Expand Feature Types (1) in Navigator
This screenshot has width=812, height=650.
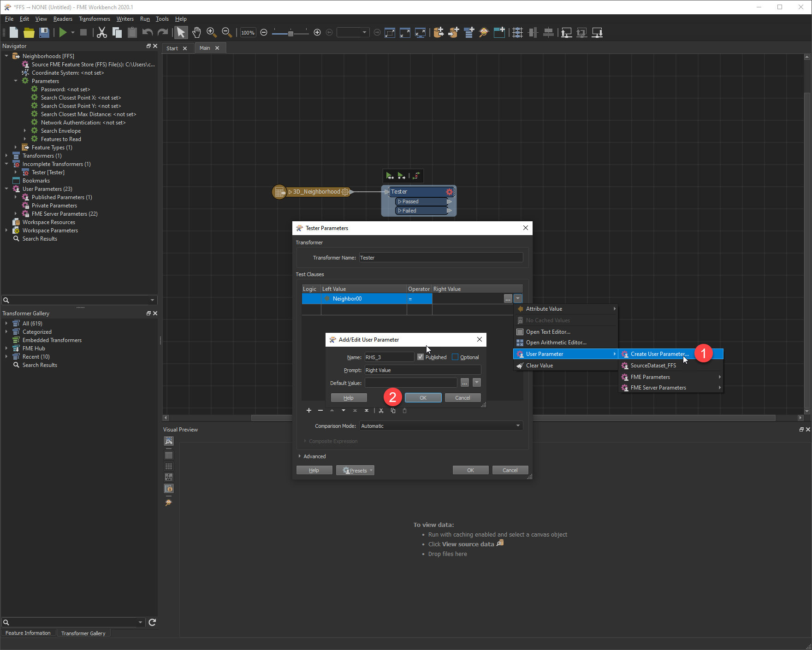16,148
